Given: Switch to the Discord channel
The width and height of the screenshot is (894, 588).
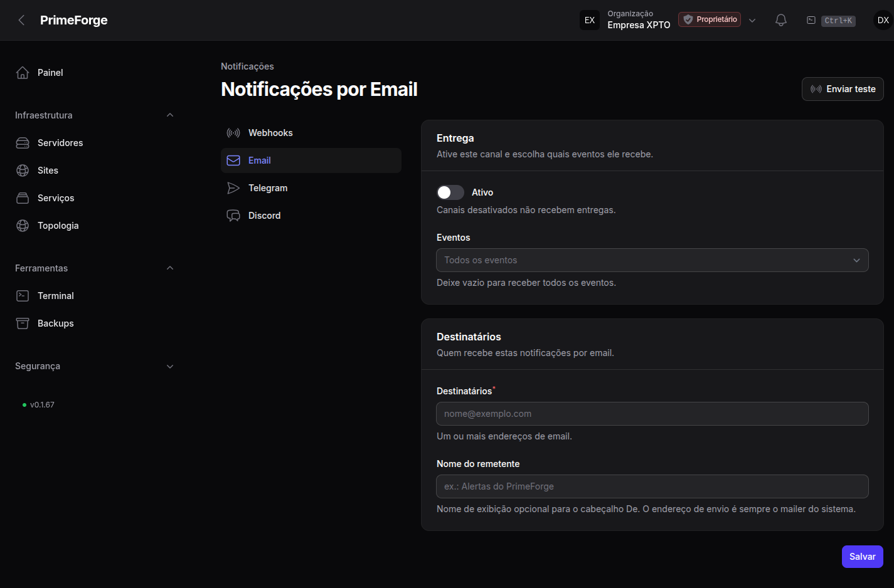Looking at the screenshot, I should 311,216.
